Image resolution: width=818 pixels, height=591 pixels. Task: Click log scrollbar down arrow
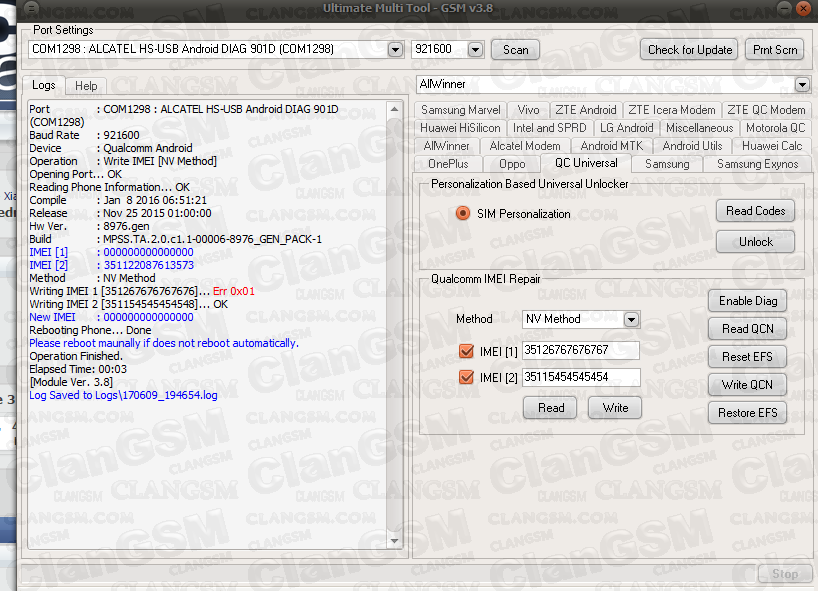tap(394, 541)
